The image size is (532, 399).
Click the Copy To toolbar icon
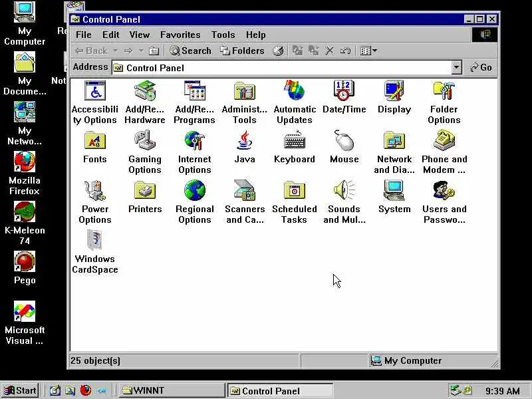[313, 51]
